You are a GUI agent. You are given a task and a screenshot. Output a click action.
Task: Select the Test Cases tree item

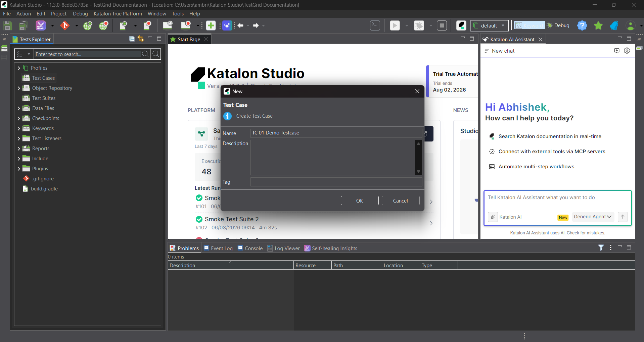pos(39,78)
